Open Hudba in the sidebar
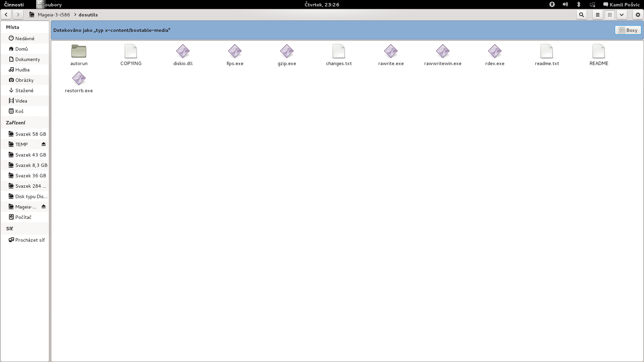The height and width of the screenshot is (362, 644). (25, 70)
